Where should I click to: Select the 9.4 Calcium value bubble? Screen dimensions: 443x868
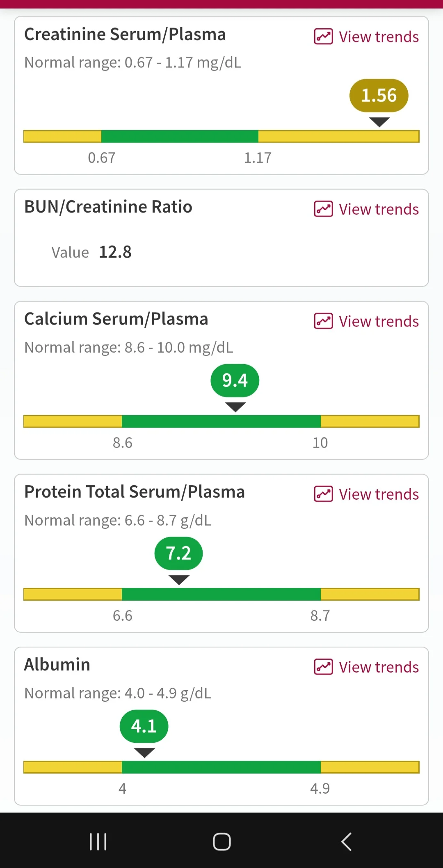[235, 381]
